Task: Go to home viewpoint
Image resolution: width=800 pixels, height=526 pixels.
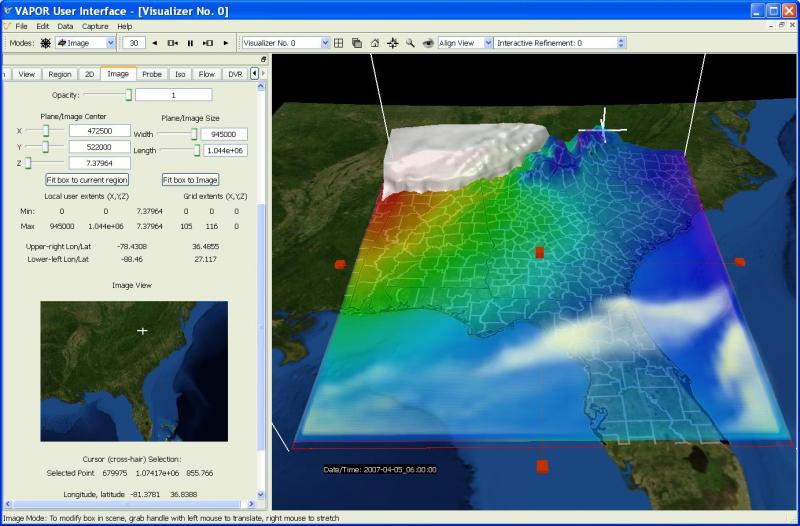Action: point(375,43)
